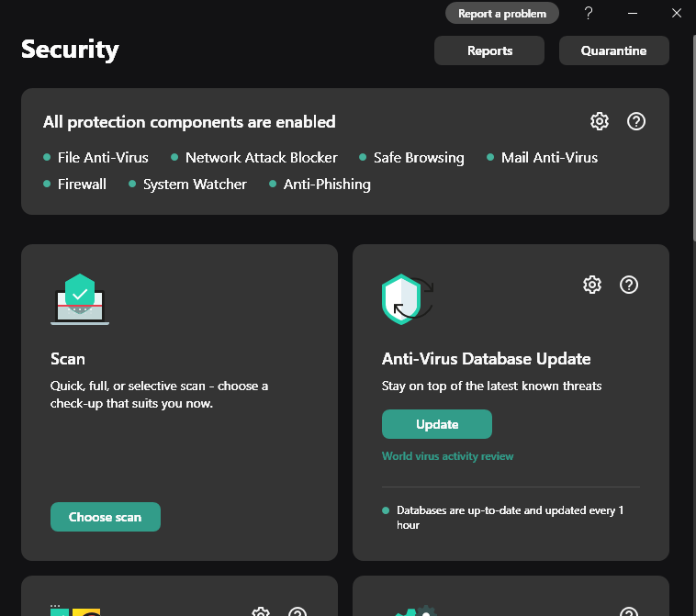Click help icon on bottom-right card
Viewport: 696px width, 616px height.
coord(629,612)
